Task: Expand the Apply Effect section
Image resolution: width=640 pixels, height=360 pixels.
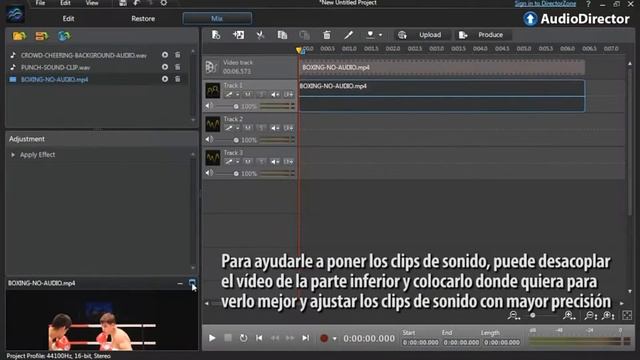Action: point(13,155)
